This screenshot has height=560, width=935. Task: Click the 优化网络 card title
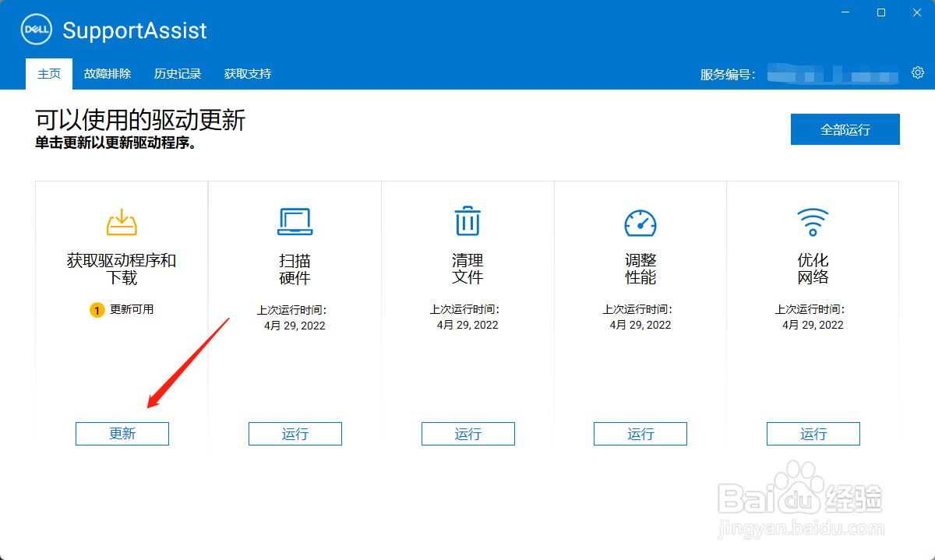813,269
